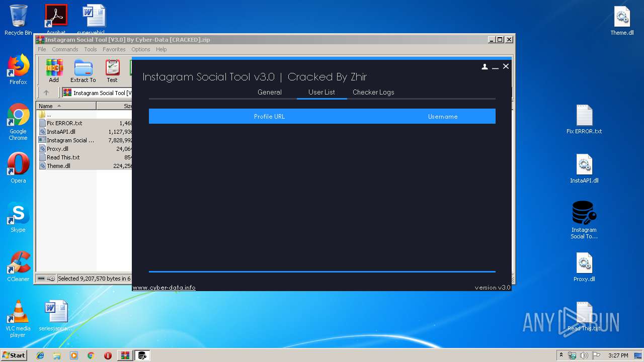Show hidden system tray icons
Screen dimensions: 644x362
click(561, 355)
